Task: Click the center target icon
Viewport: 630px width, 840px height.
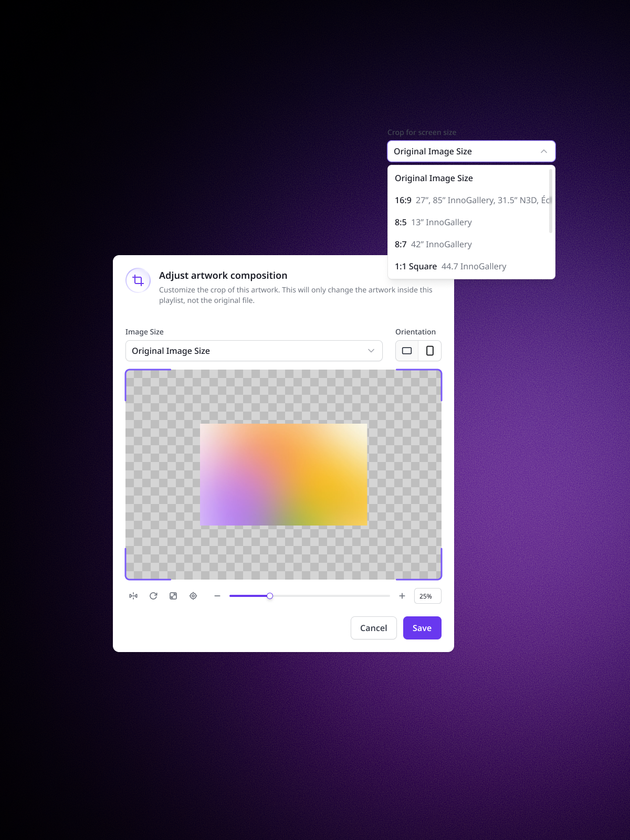Action: [x=193, y=596]
